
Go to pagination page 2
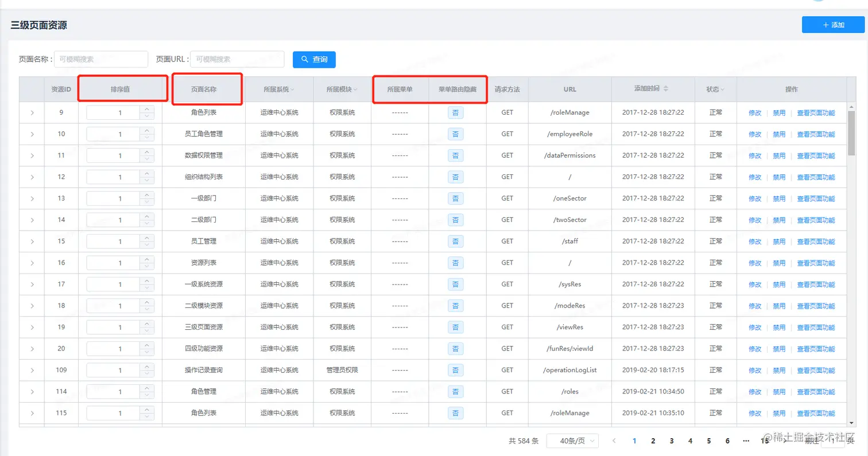[653, 441]
